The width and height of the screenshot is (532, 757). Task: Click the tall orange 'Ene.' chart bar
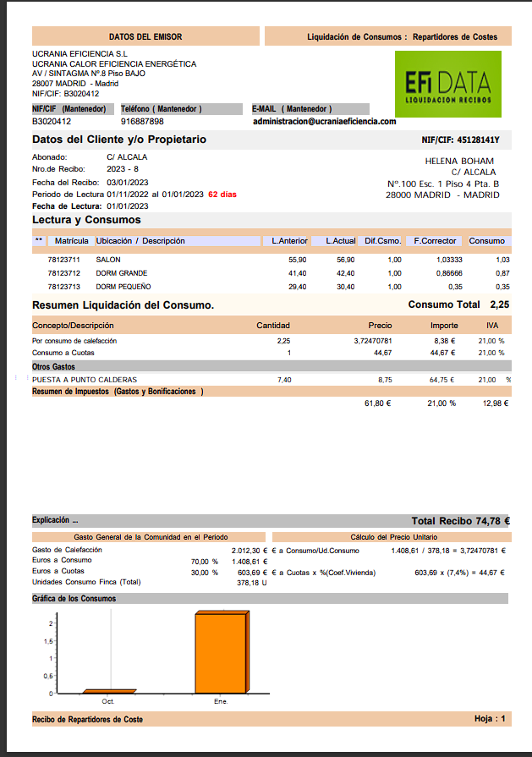point(222,652)
